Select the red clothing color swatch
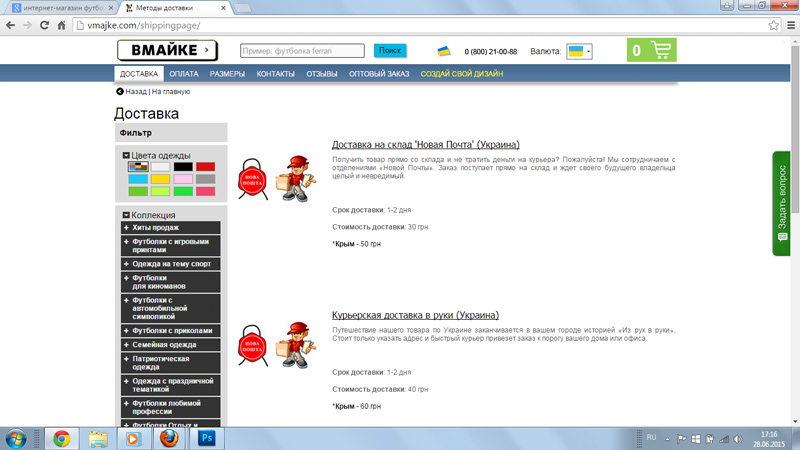 click(x=206, y=166)
